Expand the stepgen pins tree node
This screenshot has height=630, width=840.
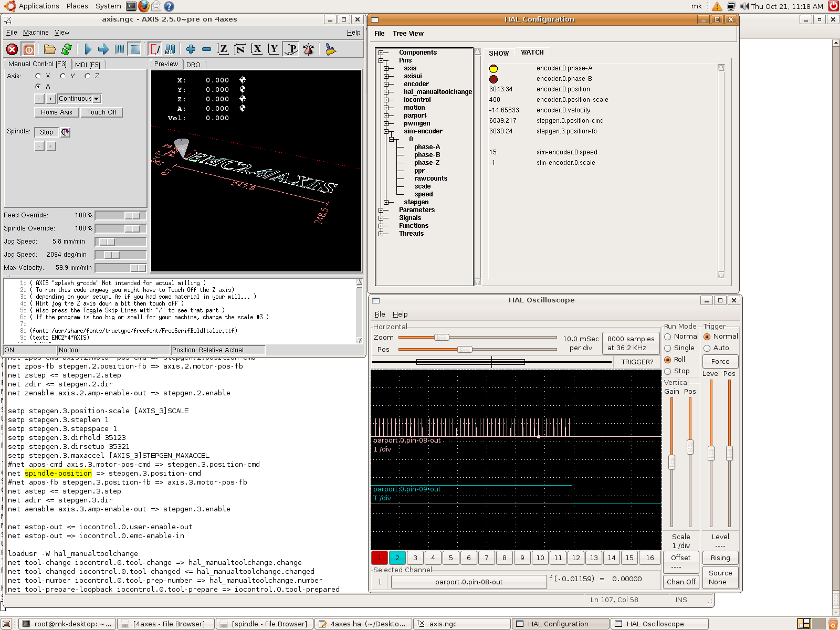386,202
